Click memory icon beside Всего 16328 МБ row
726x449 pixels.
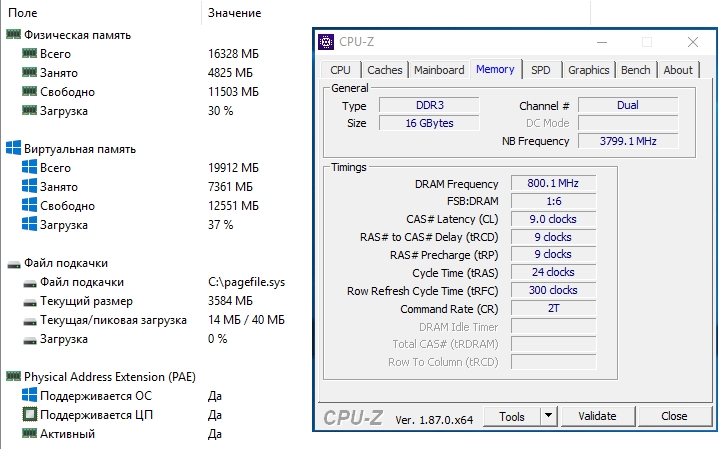(29, 53)
